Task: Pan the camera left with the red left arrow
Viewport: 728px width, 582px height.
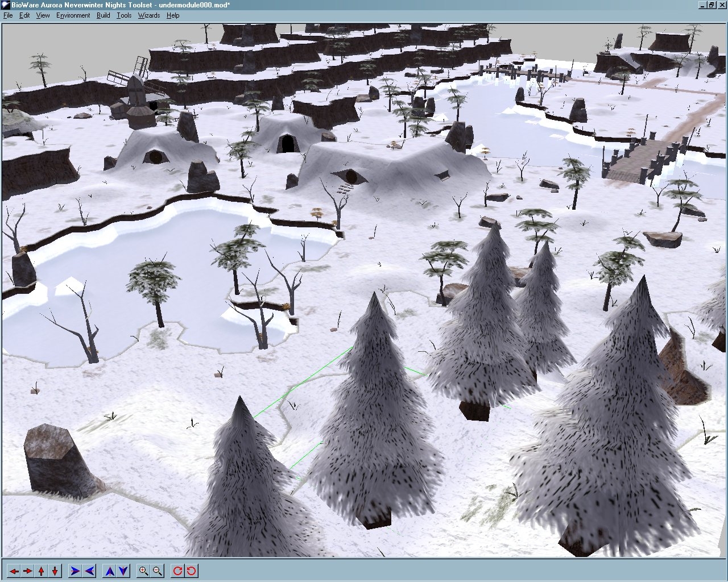Action: (14, 571)
